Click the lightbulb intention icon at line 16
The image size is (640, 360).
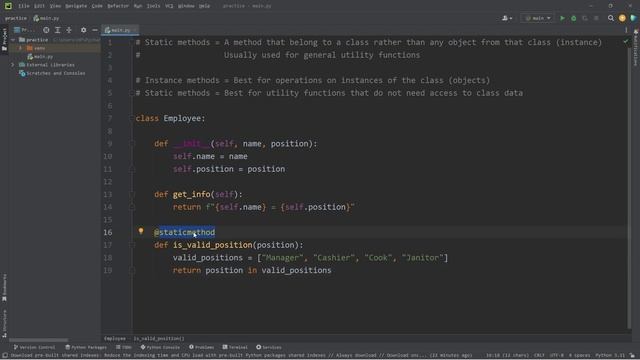tap(141, 231)
